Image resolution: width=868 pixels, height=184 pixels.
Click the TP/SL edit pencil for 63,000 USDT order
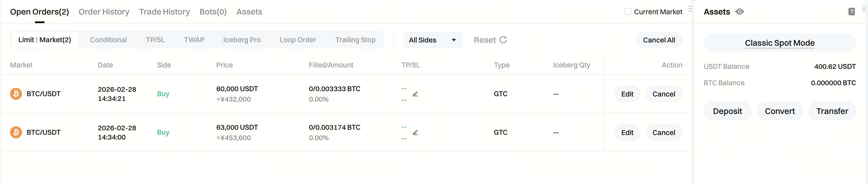click(x=415, y=132)
